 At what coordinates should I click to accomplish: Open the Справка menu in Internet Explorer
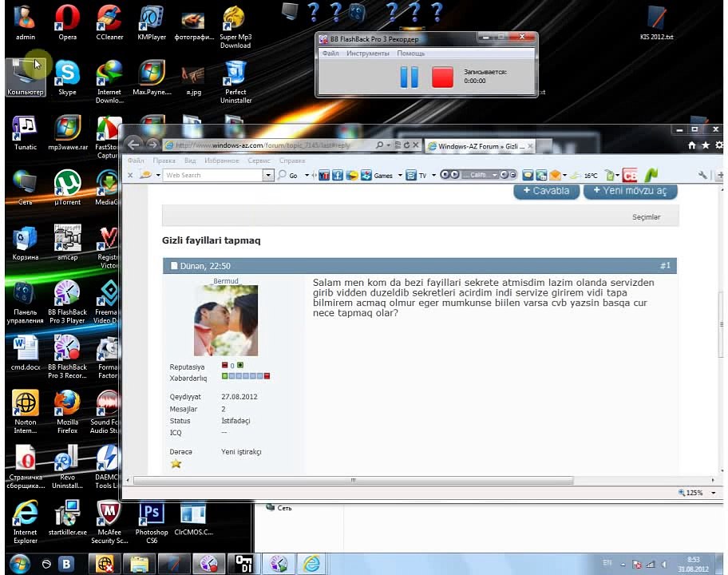[292, 161]
